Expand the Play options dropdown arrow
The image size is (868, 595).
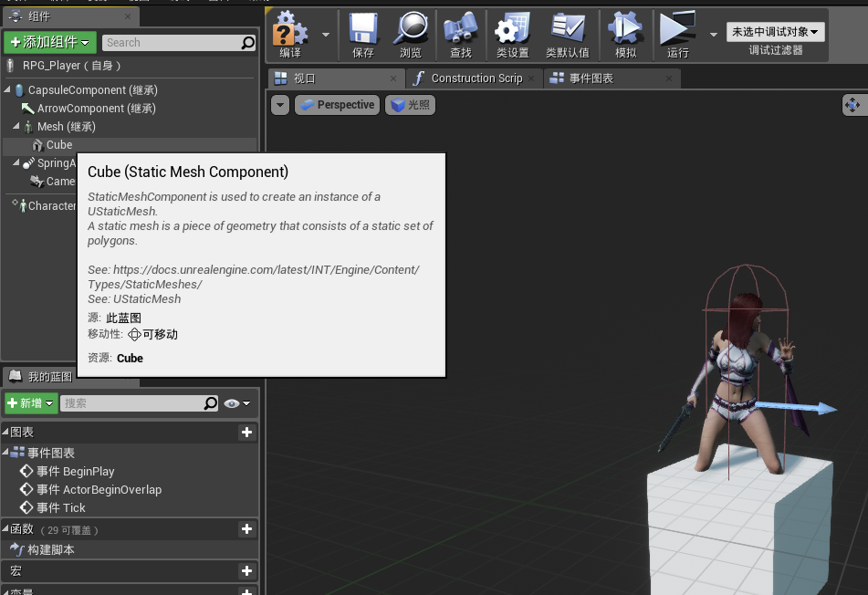713,34
